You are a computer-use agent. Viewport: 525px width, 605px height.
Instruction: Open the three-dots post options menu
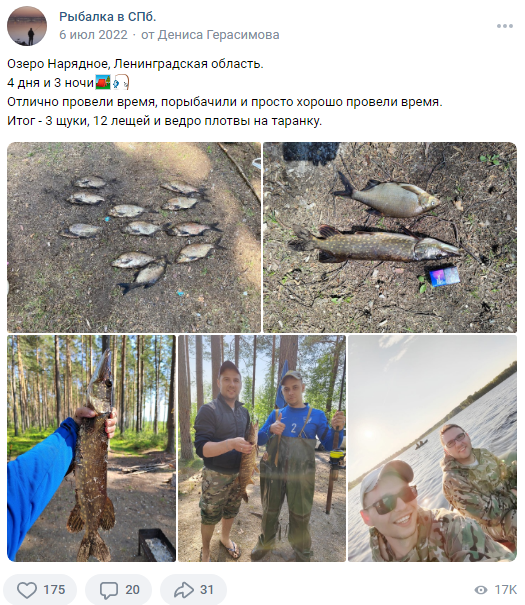505,26
